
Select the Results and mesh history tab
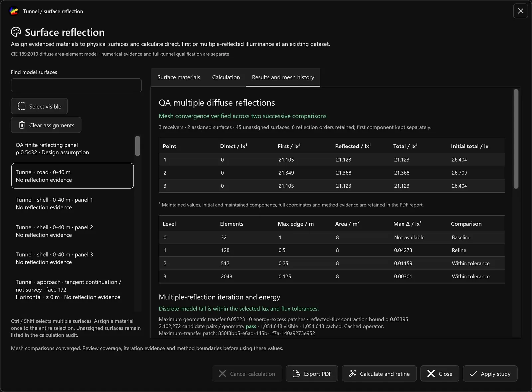283,77
